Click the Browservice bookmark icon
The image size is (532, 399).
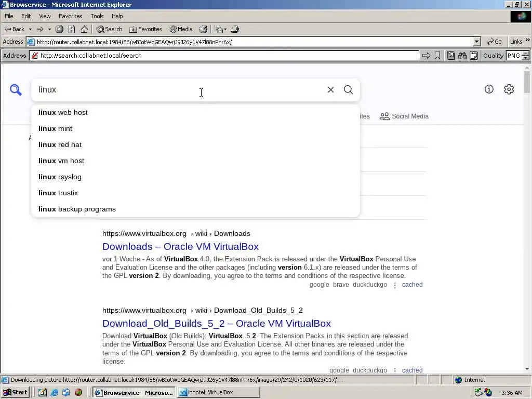click(437, 56)
